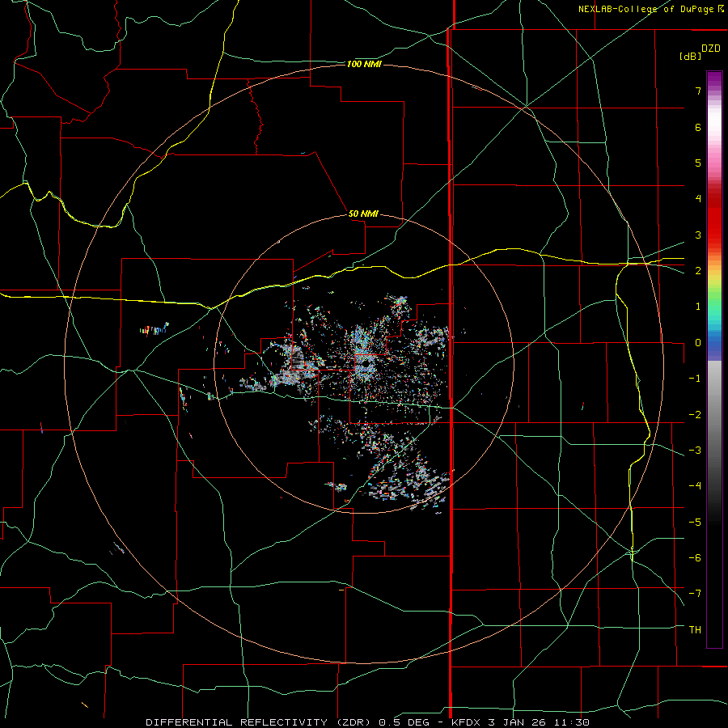Click the dark radar site hole at center
This screenshot has height=728, width=728.
365,366
